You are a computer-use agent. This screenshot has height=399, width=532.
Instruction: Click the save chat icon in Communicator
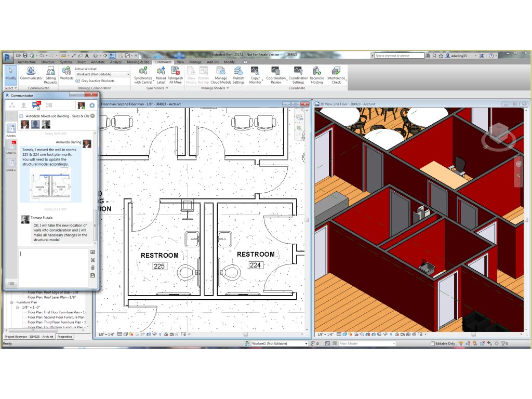coord(92,275)
